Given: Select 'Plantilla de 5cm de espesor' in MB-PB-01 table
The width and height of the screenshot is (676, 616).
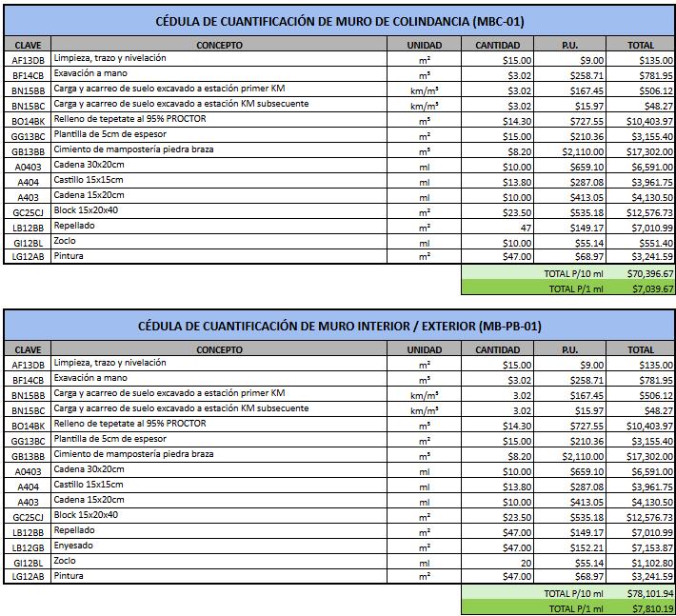Looking at the screenshot, I should (219, 439).
